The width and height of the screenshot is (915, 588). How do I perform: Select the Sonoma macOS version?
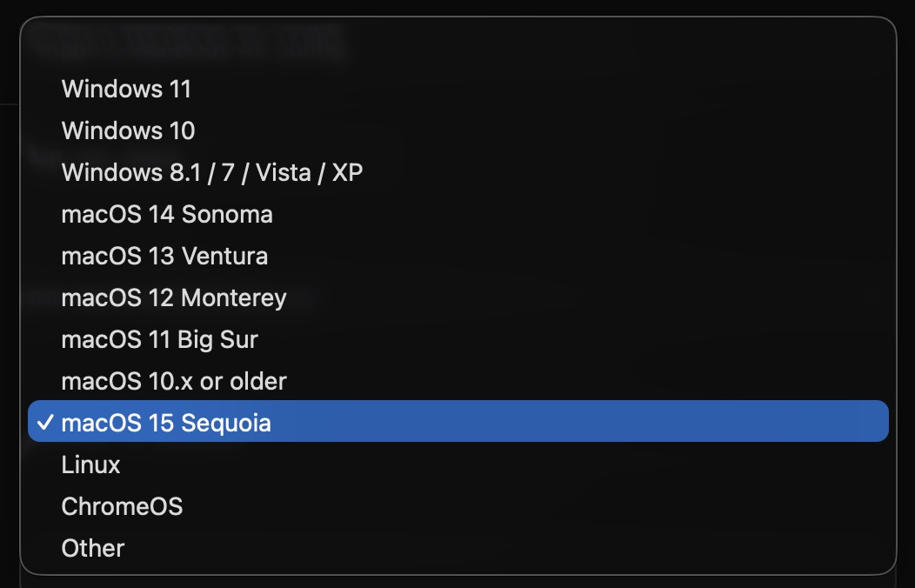[x=167, y=214]
